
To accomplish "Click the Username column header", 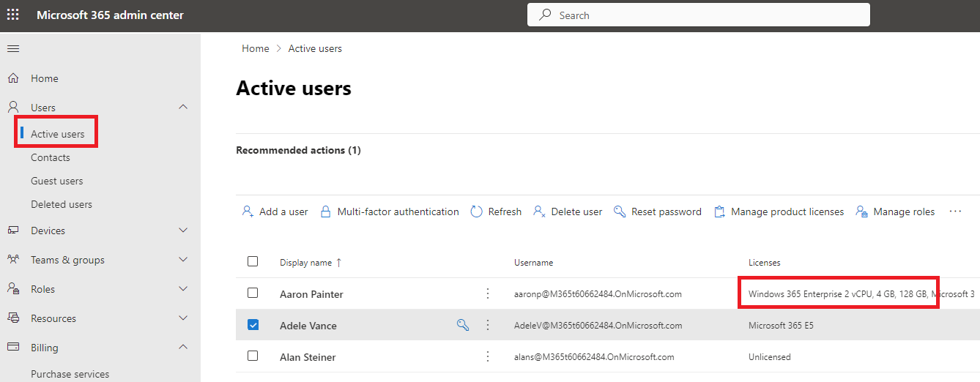I will (534, 262).
